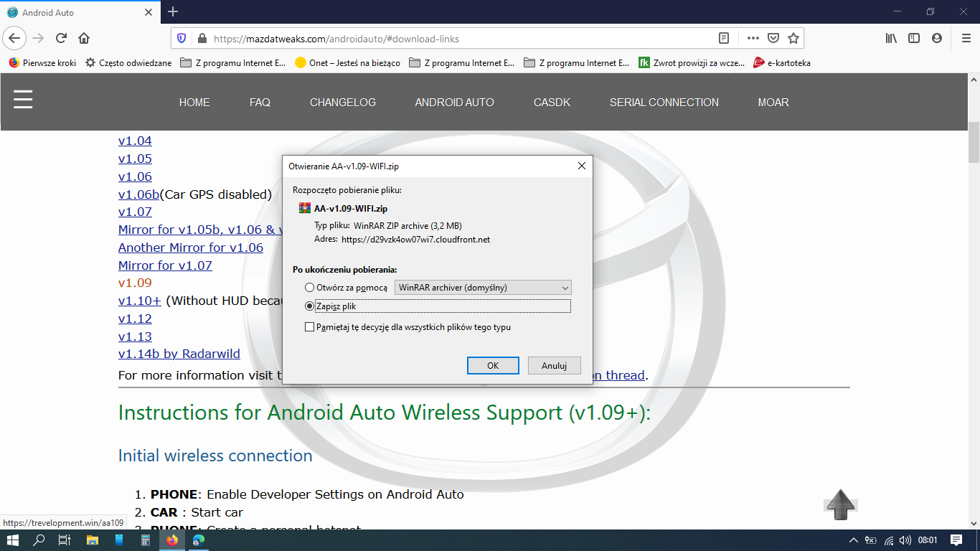Open the CHANGELOG navigation item
Image resolution: width=980 pixels, height=551 pixels.
coord(342,103)
